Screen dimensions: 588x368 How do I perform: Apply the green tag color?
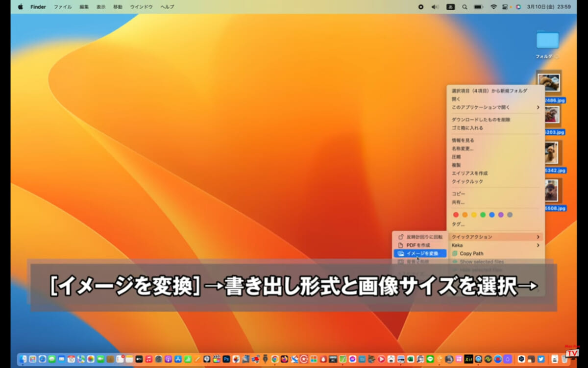point(483,215)
